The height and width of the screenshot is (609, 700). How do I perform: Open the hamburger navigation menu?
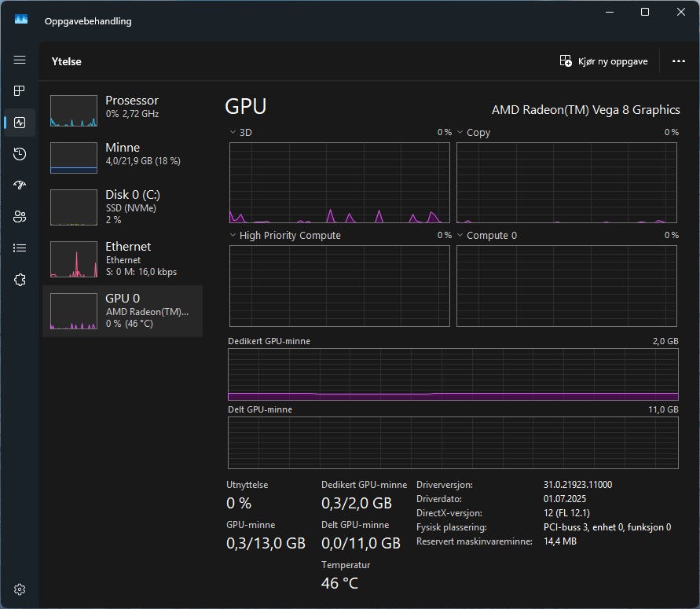coord(20,61)
